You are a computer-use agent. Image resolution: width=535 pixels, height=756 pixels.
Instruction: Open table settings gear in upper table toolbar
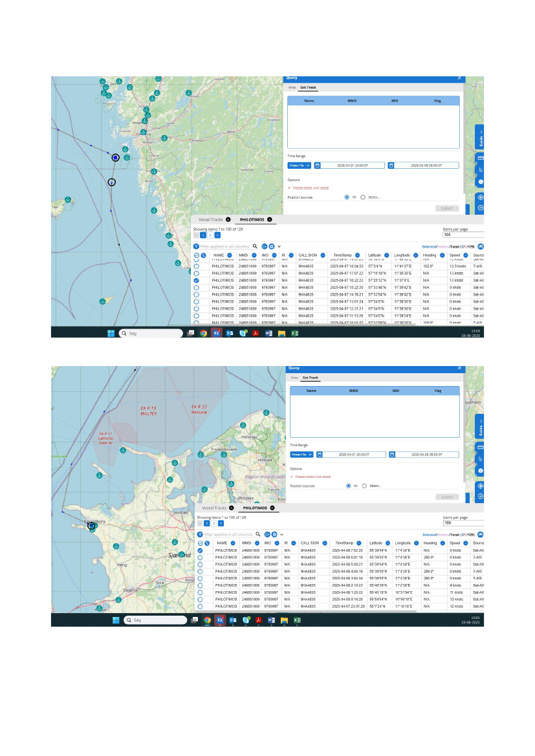(272, 246)
